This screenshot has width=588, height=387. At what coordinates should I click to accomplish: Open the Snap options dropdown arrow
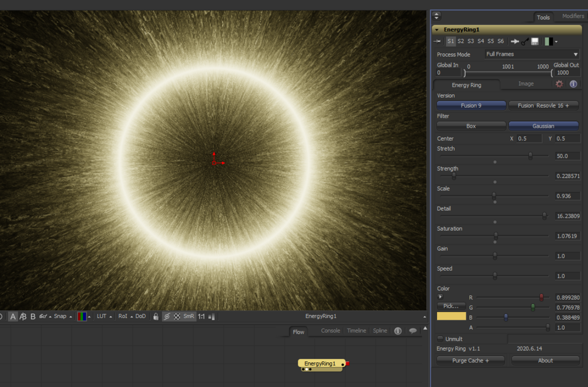(x=70, y=317)
